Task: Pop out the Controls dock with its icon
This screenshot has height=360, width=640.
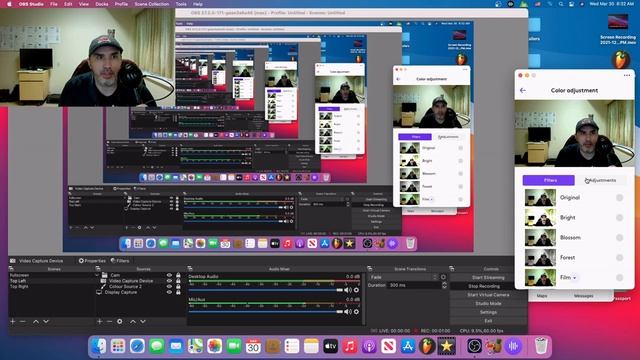Action: [451, 269]
